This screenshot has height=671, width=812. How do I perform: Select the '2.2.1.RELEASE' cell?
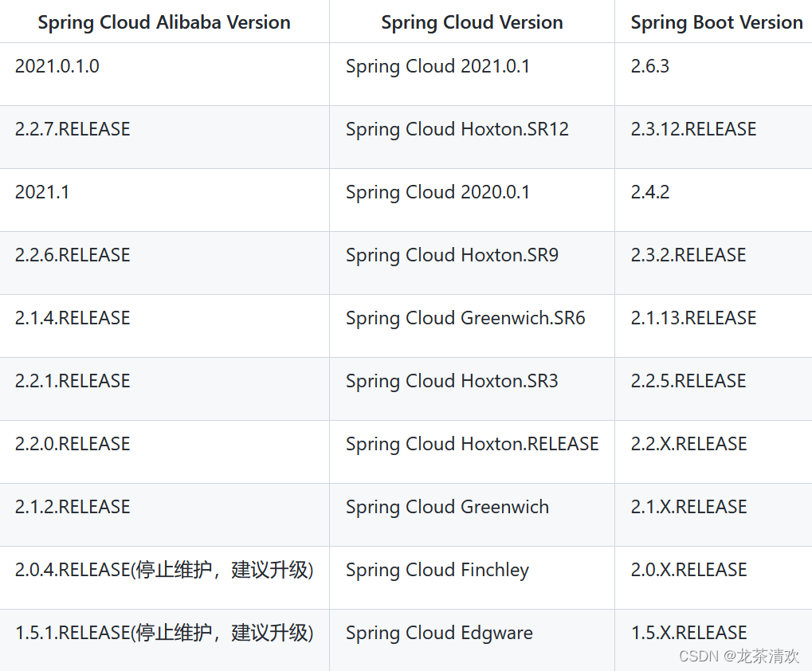pos(164,389)
